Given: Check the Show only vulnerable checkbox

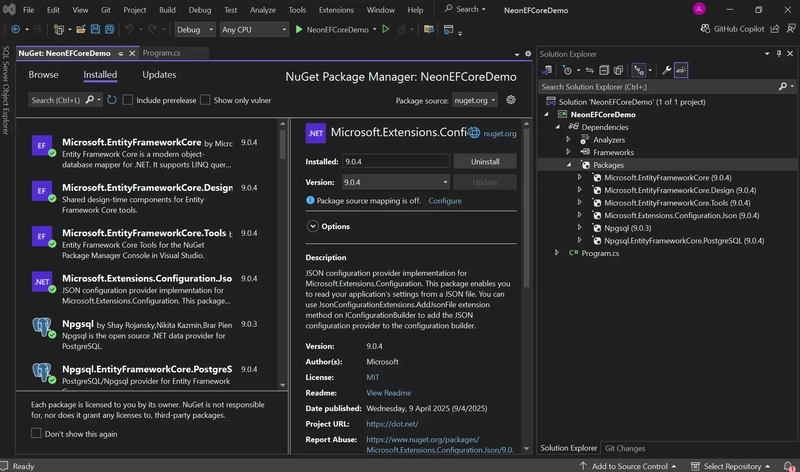Looking at the screenshot, I should tap(205, 100).
